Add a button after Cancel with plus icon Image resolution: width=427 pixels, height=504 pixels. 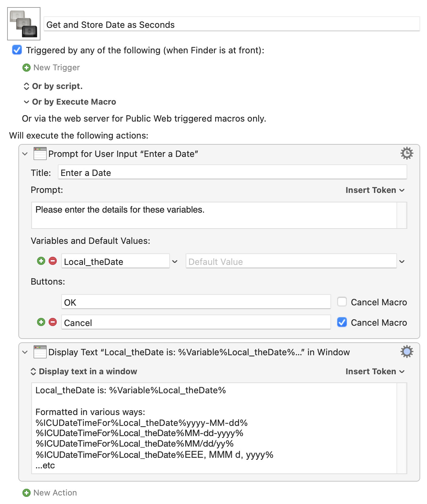[41, 322]
